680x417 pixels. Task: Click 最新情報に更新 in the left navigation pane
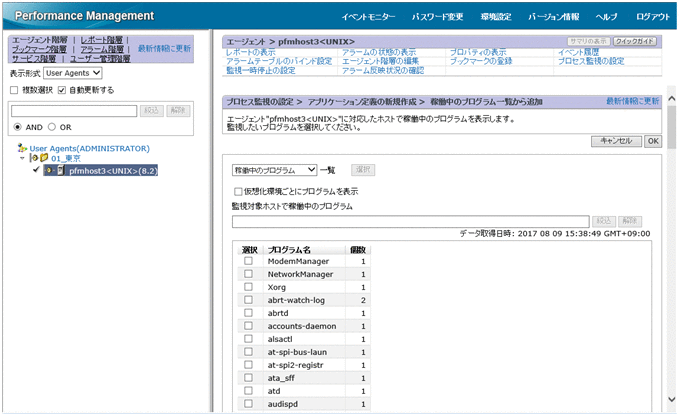[164, 49]
